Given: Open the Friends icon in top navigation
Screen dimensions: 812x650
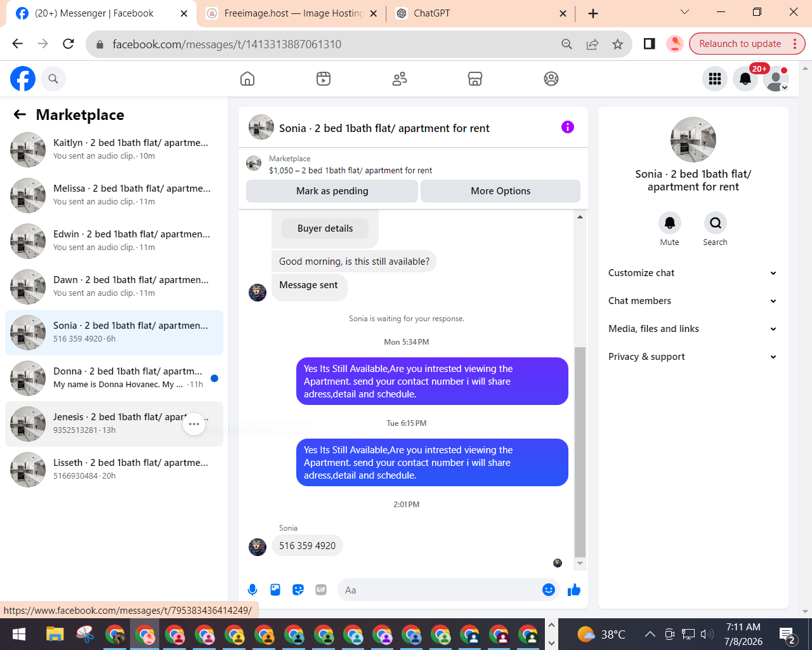Looking at the screenshot, I should pos(400,79).
